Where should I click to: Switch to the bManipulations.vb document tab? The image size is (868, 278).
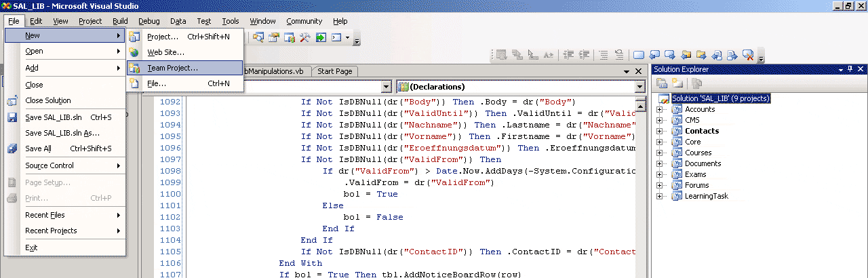[x=276, y=71]
